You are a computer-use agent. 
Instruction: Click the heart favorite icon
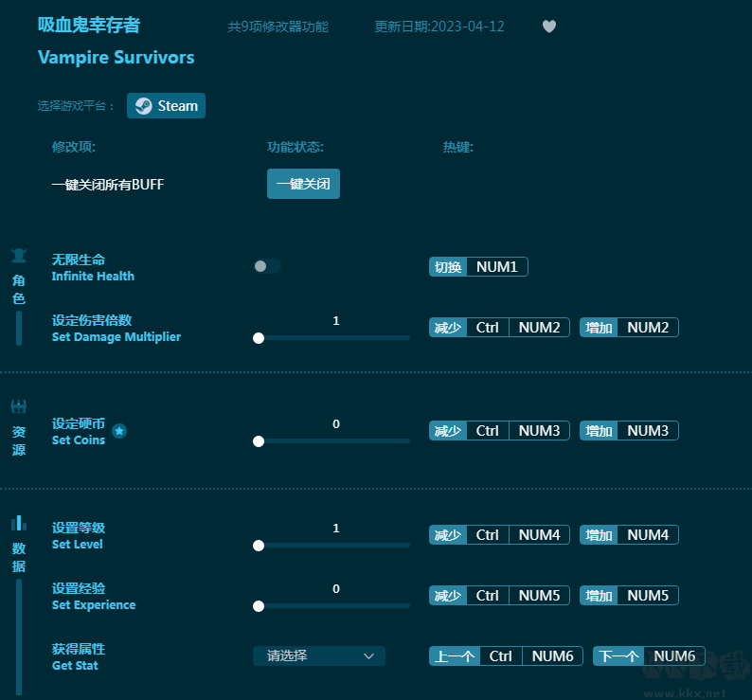click(x=549, y=27)
